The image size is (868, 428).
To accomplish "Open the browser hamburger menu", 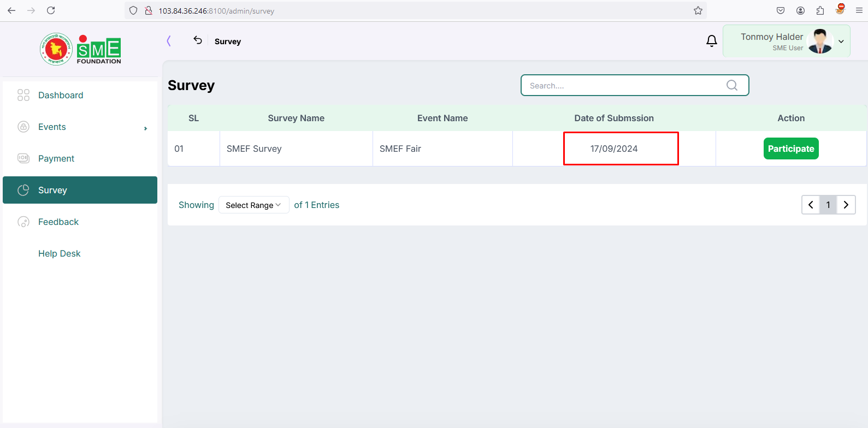I will 859,10.
